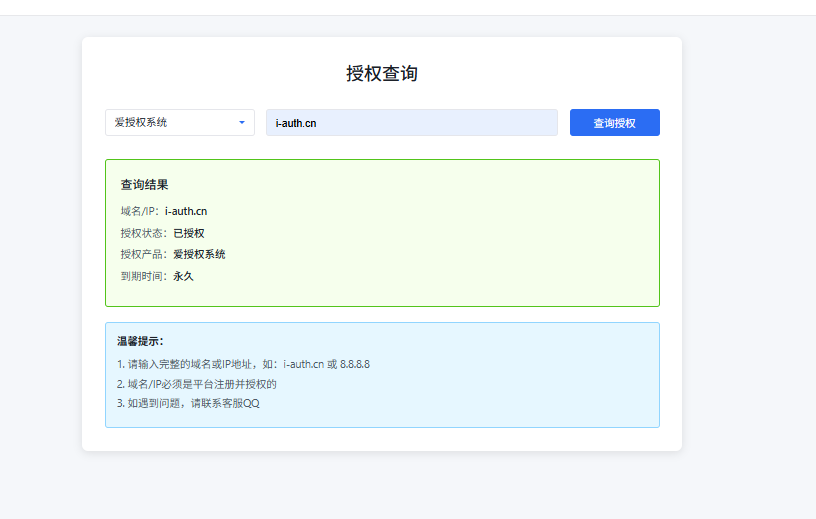Click the third tip about contacting 客服QQ
This screenshot has height=519, width=816.
pos(188,403)
